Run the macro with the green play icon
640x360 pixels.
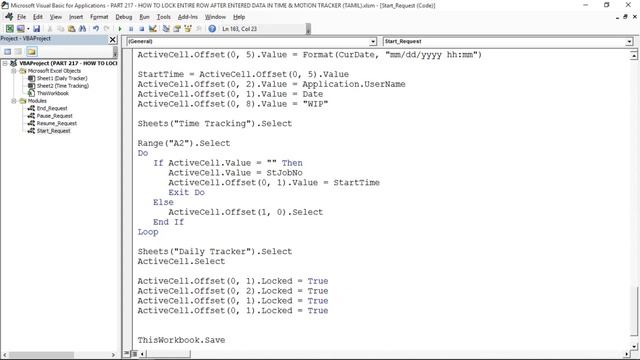coord(120,29)
